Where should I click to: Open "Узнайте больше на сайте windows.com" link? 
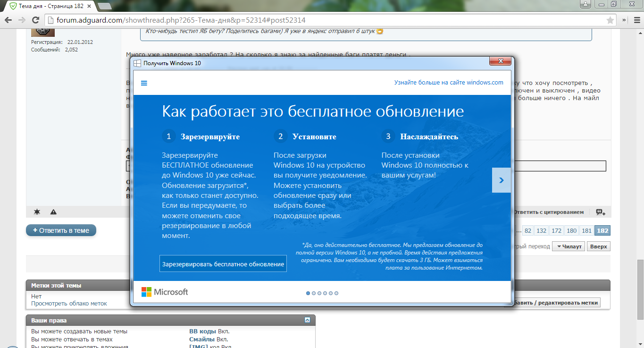tap(449, 83)
